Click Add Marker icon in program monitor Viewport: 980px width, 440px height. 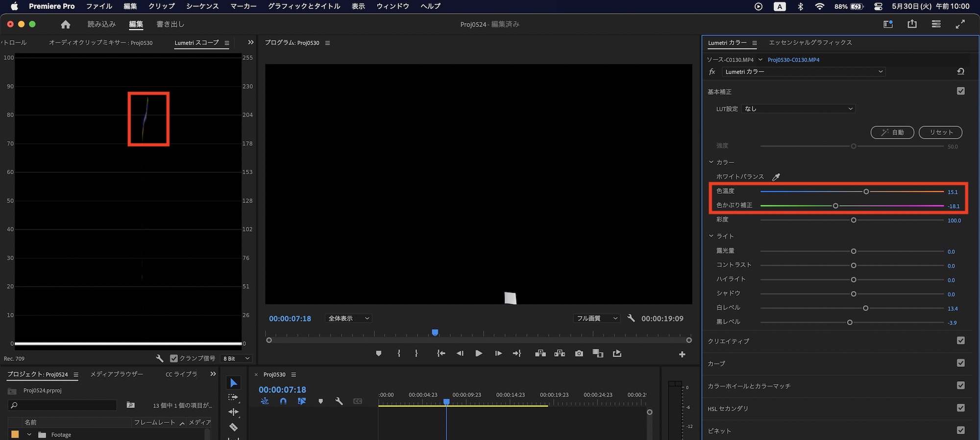point(378,354)
